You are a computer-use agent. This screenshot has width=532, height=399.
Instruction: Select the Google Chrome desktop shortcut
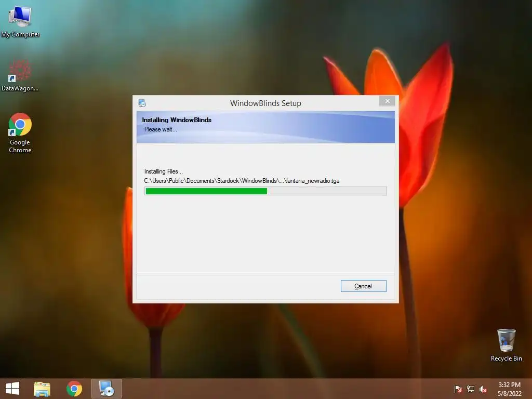click(20, 132)
